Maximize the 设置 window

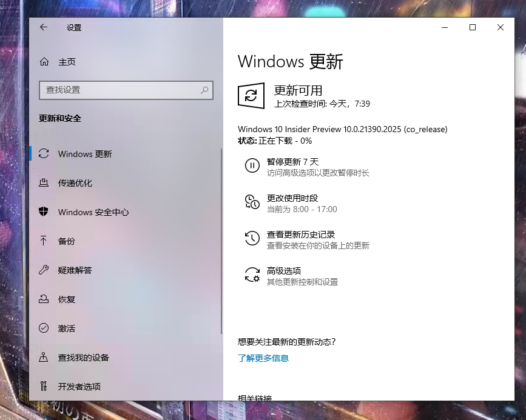(473, 27)
